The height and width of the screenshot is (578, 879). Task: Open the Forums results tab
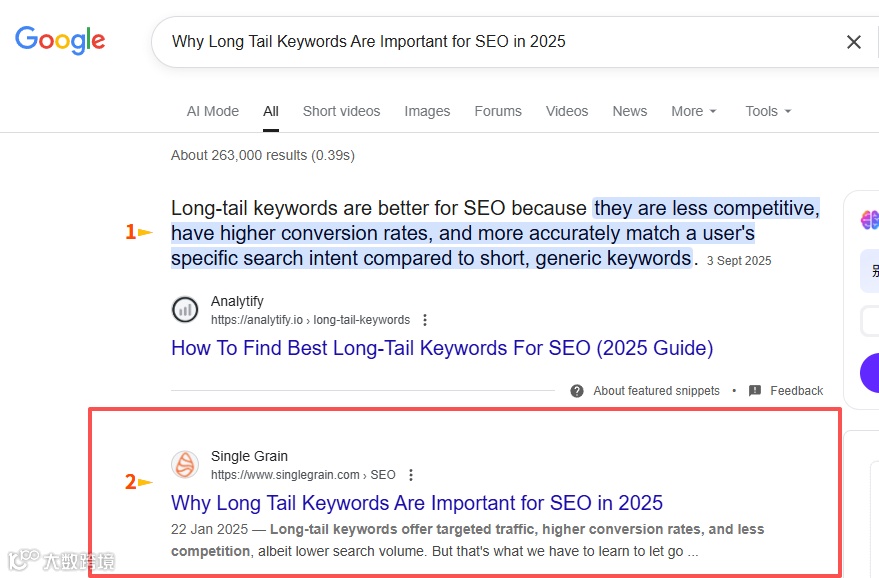tap(498, 111)
